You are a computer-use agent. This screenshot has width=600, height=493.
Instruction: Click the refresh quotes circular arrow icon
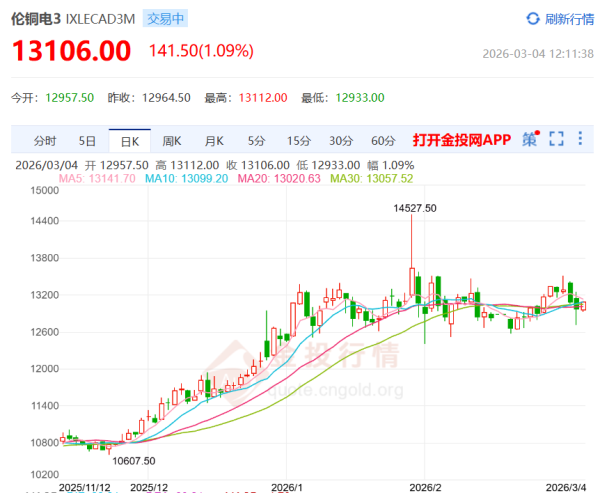533,19
